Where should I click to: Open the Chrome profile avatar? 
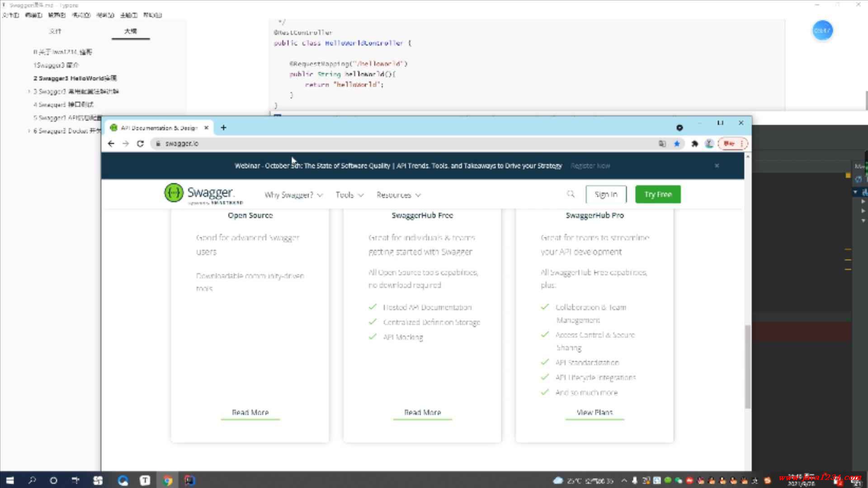(709, 144)
